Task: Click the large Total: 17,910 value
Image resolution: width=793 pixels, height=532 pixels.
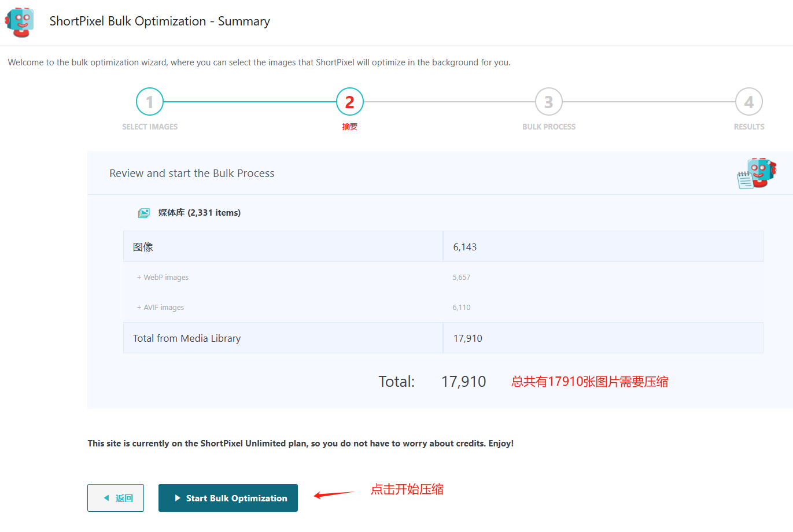Action: [x=464, y=382]
